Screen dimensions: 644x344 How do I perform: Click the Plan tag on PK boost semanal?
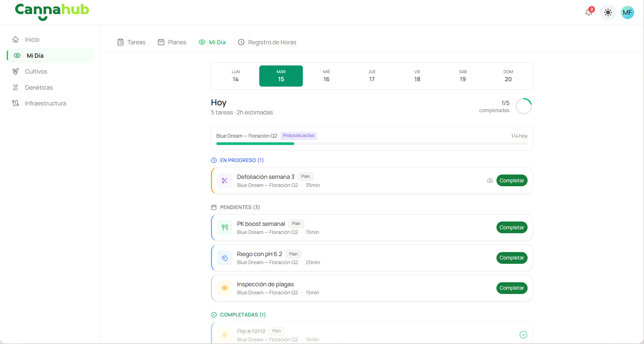296,224
